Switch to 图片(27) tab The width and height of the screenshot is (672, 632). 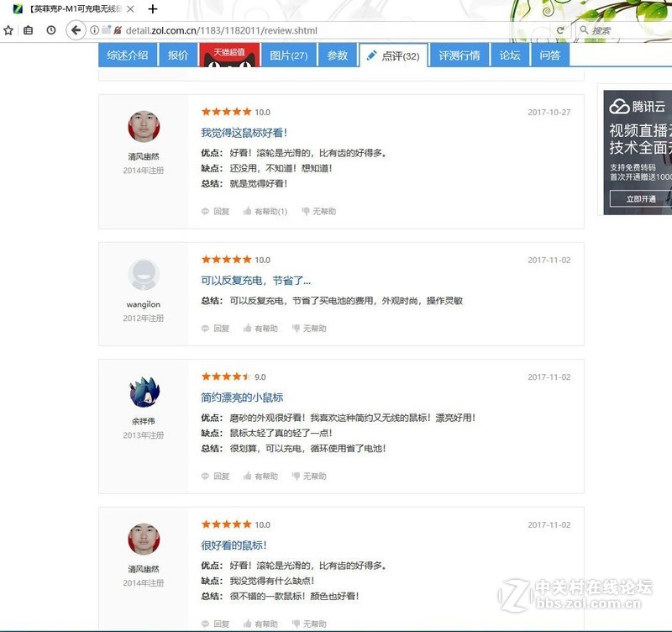click(x=288, y=55)
